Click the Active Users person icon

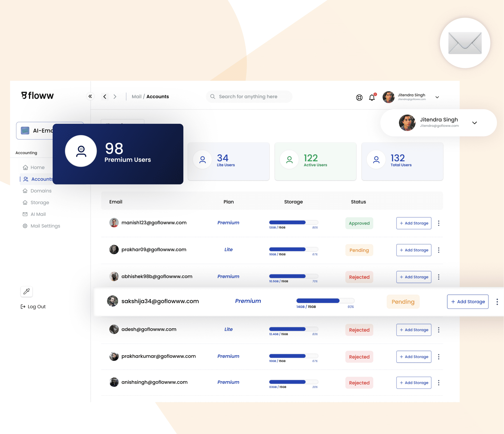click(289, 160)
